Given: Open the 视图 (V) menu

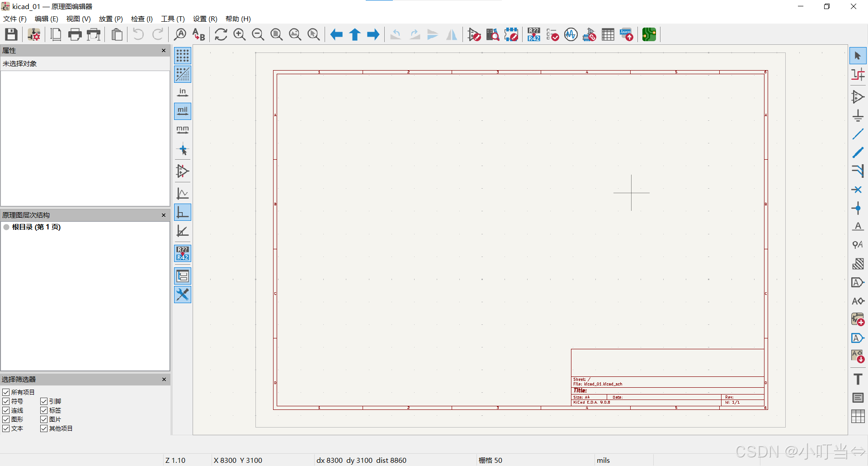Looking at the screenshot, I should [x=79, y=19].
